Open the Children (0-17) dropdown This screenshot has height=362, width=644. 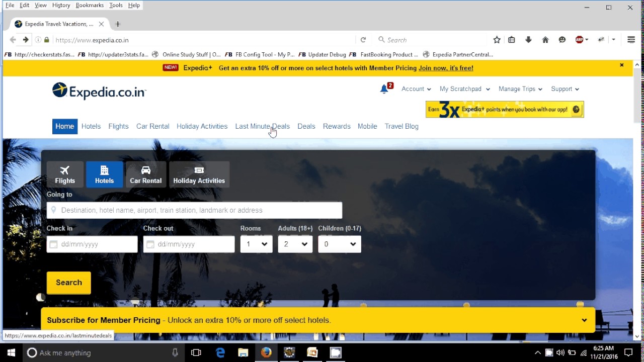coord(340,244)
